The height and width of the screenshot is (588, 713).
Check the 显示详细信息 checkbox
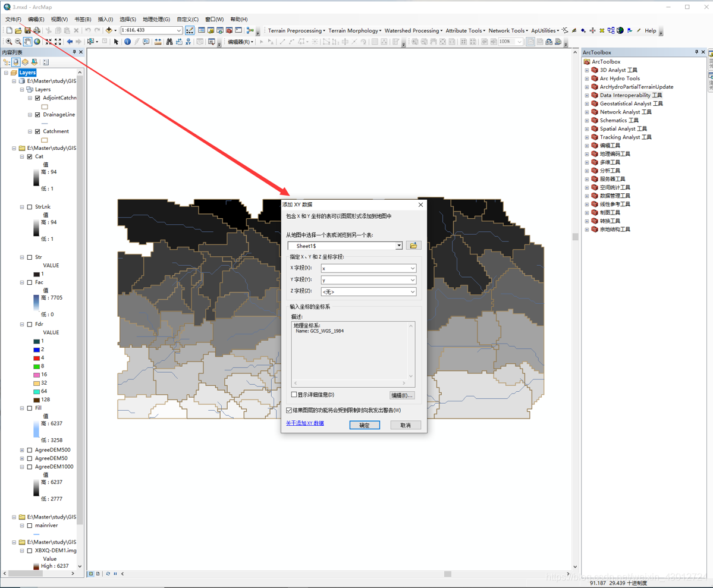pyautogui.click(x=294, y=394)
